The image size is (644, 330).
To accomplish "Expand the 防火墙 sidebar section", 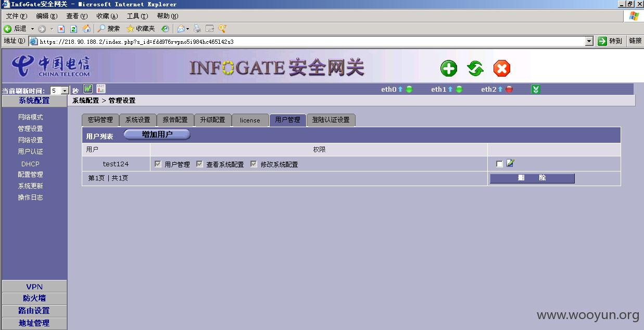I will click(x=34, y=298).
